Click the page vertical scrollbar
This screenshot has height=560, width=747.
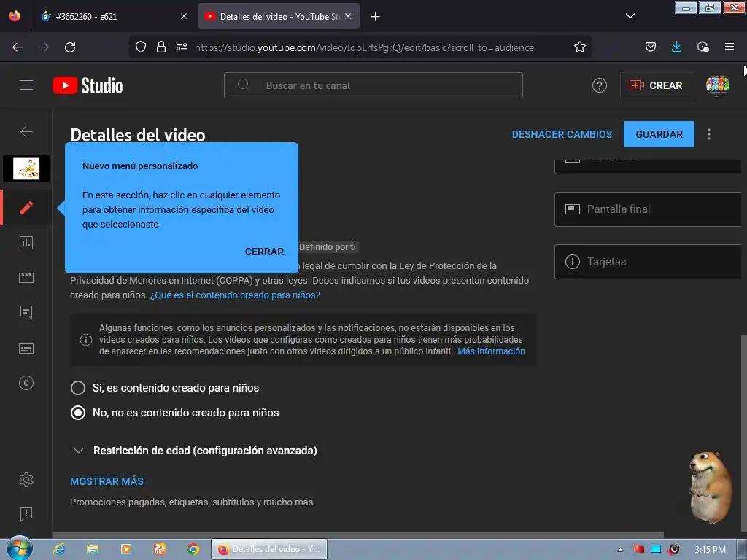click(x=744, y=433)
